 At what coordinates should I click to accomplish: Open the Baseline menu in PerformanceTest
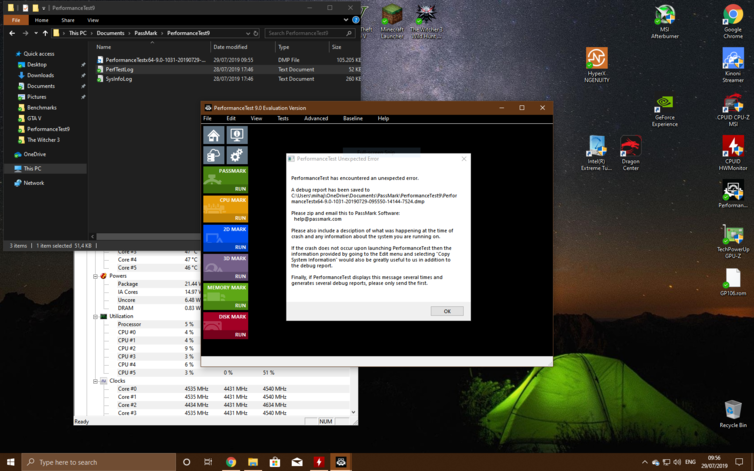(x=352, y=118)
